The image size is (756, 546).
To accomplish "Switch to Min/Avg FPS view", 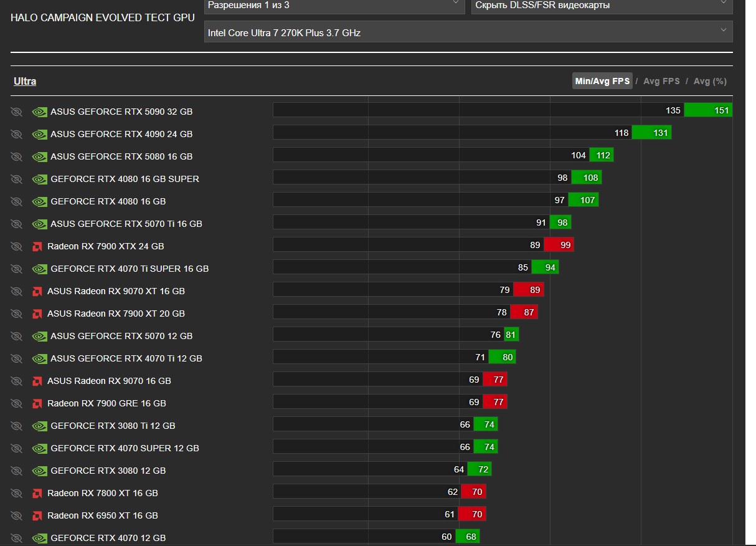I will point(602,81).
